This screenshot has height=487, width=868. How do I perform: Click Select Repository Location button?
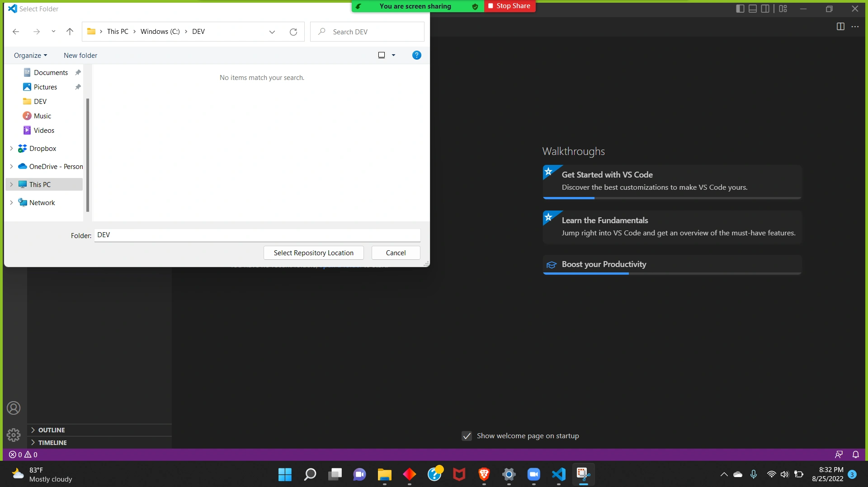pyautogui.click(x=313, y=253)
